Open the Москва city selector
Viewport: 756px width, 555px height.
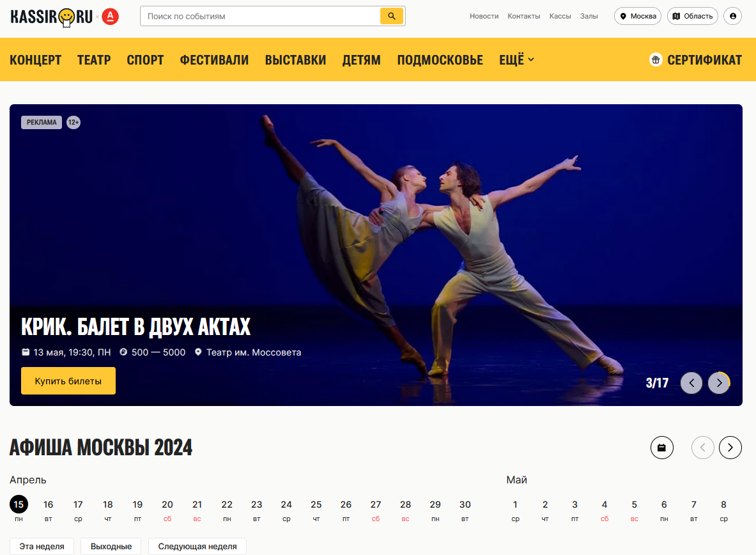pyautogui.click(x=638, y=16)
